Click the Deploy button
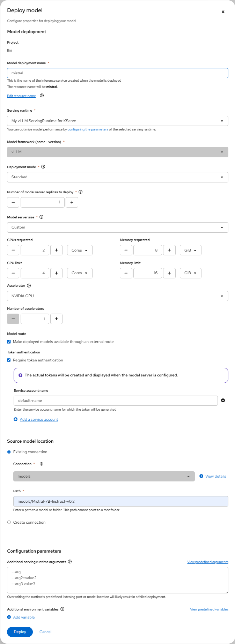This screenshot has width=235, height=644. [x=20, y=632]
